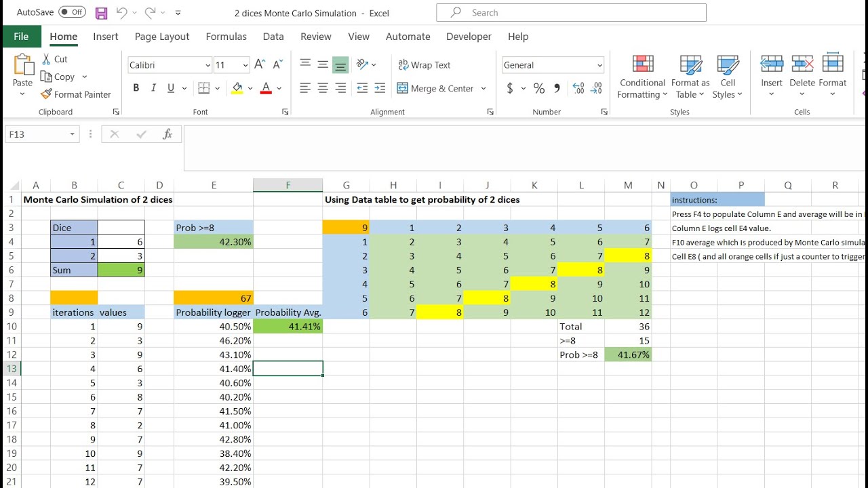Select column F header
The width and height of the screenshot is (868, 488).
click(288, 185)
